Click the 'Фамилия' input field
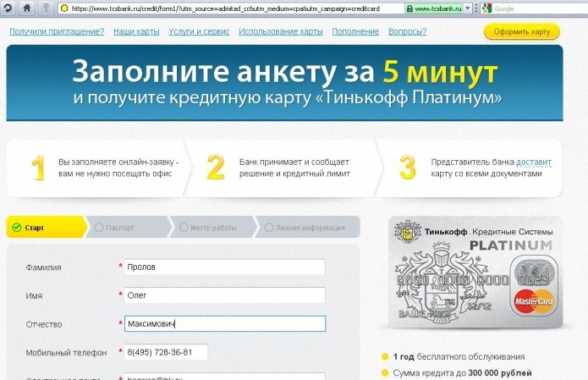The image size is (588, 380). tap(225, 267)
